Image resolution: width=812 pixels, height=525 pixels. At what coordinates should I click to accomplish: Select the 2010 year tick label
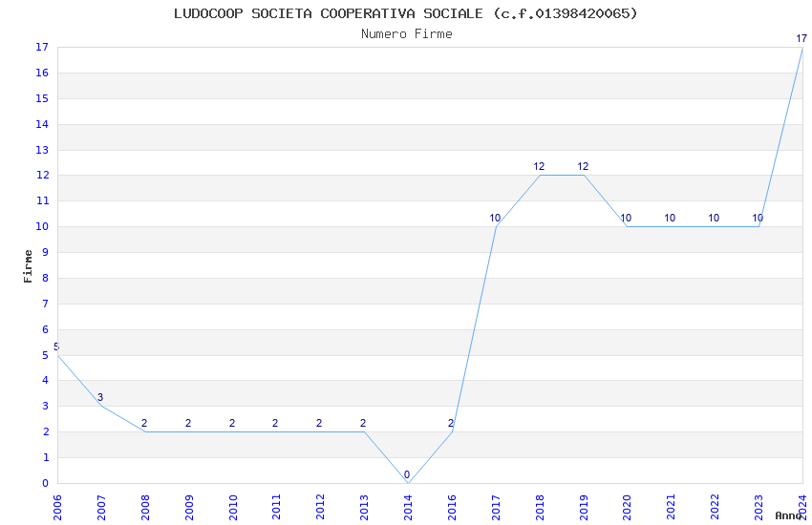232,508
